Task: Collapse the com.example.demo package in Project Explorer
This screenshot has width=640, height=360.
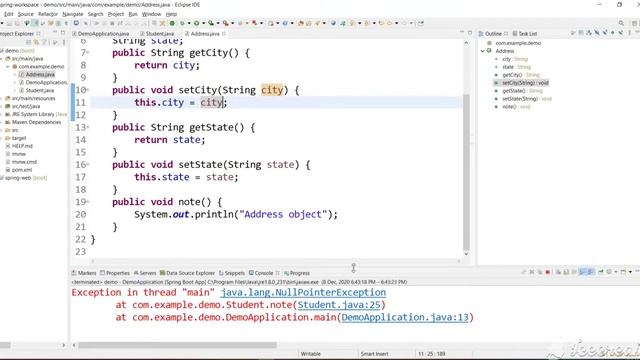Action: click(x=8, y=67)
